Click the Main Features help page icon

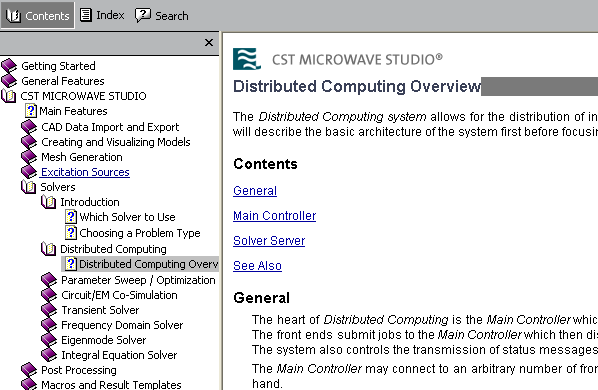pos(31,111)
